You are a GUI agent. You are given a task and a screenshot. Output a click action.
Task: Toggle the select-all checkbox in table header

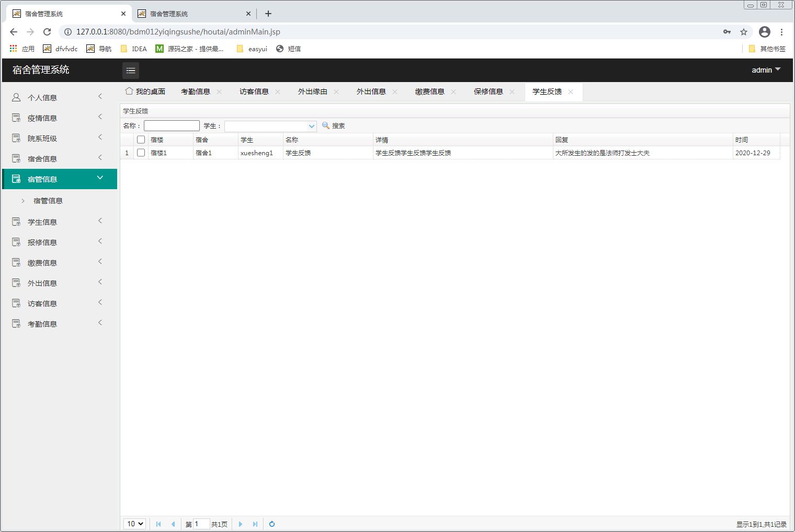tap(141, 140)
